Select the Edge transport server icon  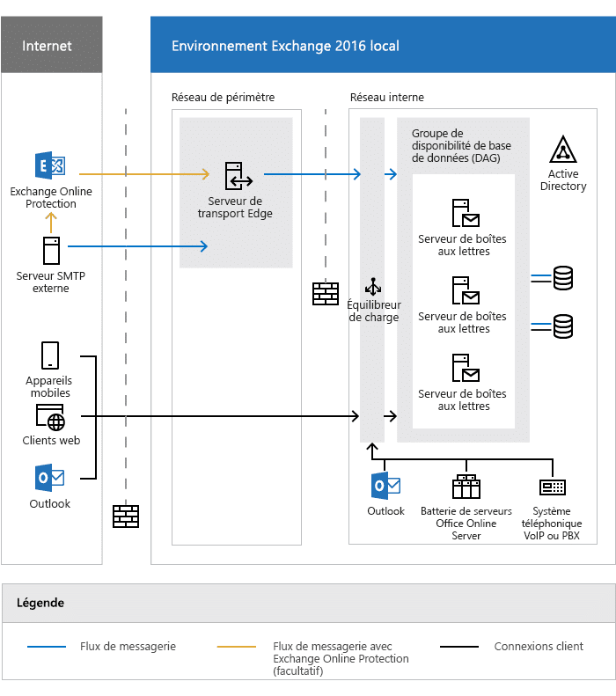238,176
